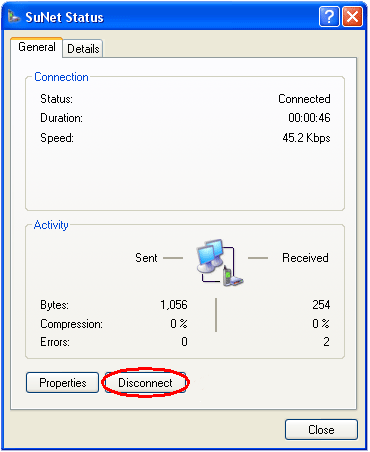Click the duration value 00:00:46
Viewport: 370px width, 452px height.
click(309, 118)
